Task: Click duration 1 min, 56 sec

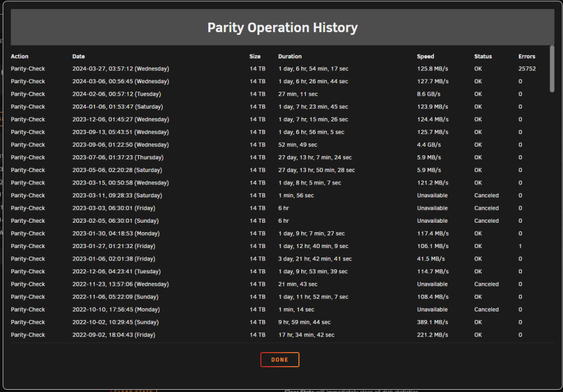Action: (x=296, y=196)
